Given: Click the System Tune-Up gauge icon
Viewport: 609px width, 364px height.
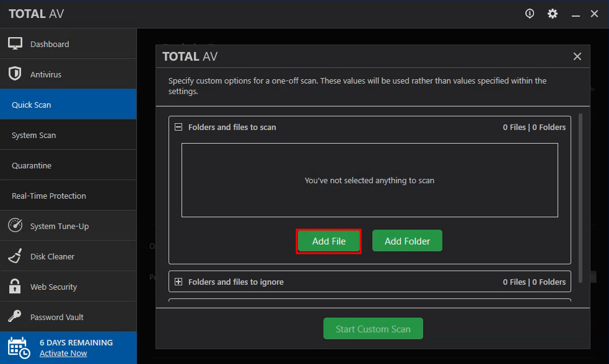Looking at the screenshot, I should [x=15, y=225].
